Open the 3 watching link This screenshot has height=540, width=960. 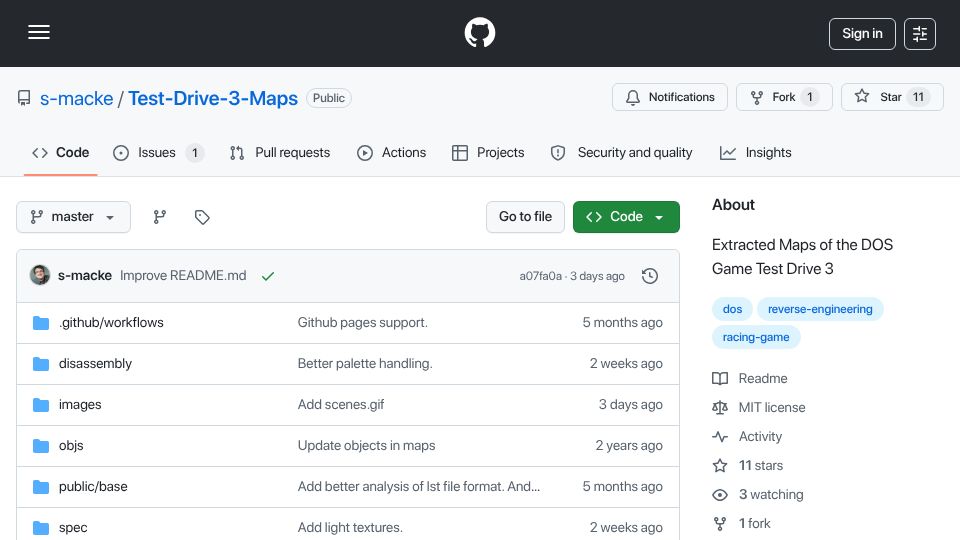758,495
